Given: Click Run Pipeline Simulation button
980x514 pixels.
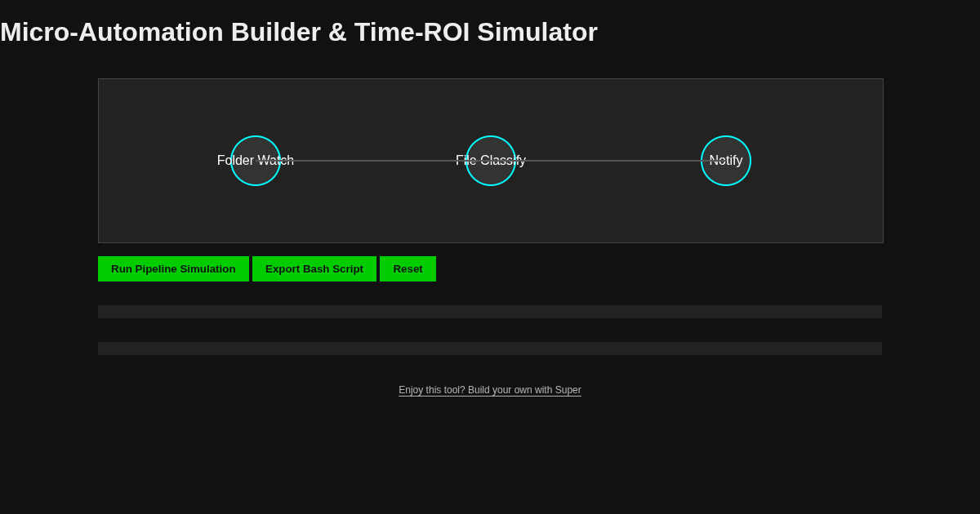Looking at the screenshot, I should tap(173, 269).
